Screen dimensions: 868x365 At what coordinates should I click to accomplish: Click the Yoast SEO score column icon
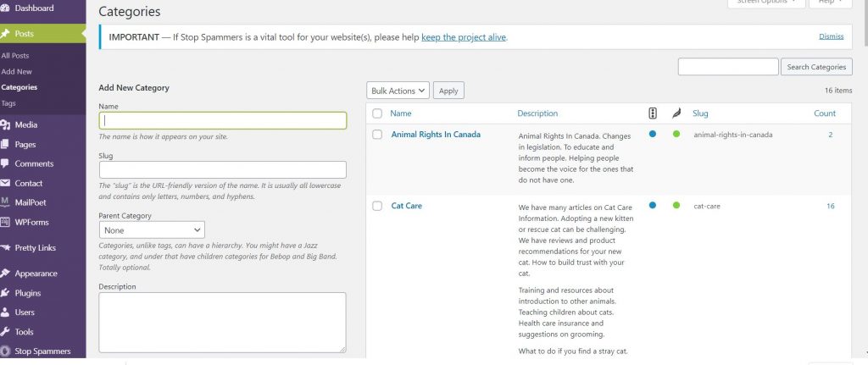click(x=653, y=113)
